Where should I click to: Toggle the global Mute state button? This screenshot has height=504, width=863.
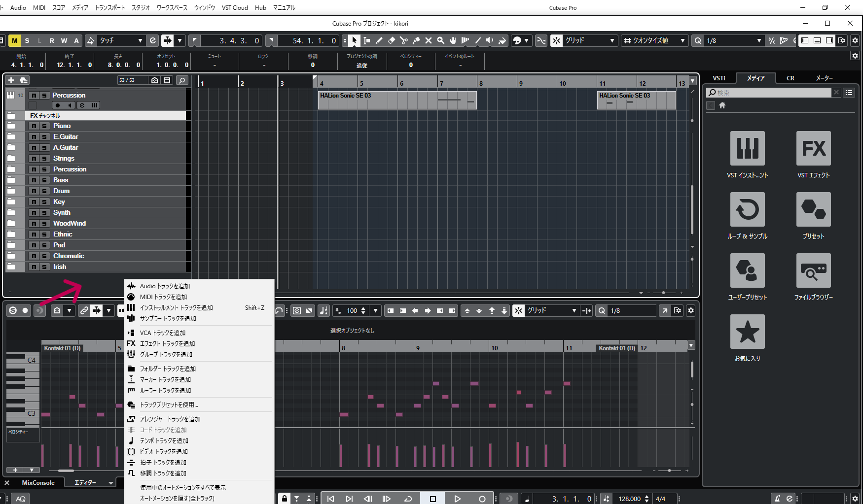click(15, 40)
